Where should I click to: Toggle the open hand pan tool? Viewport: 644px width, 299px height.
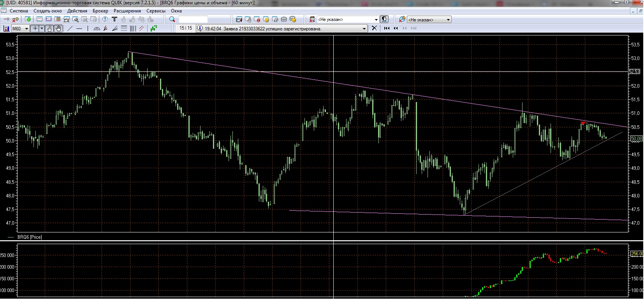click(x=58, y=28)
